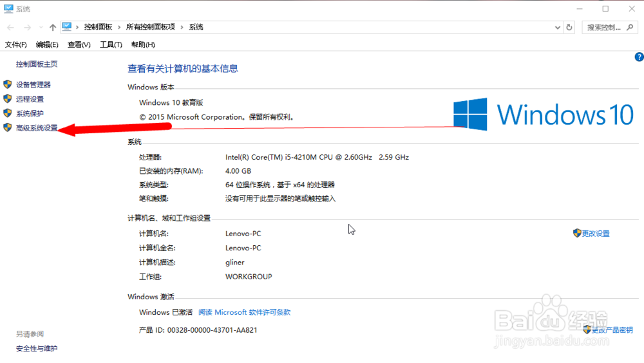
Task: Go to 控制面板主页
Action: tap(37, 64)
